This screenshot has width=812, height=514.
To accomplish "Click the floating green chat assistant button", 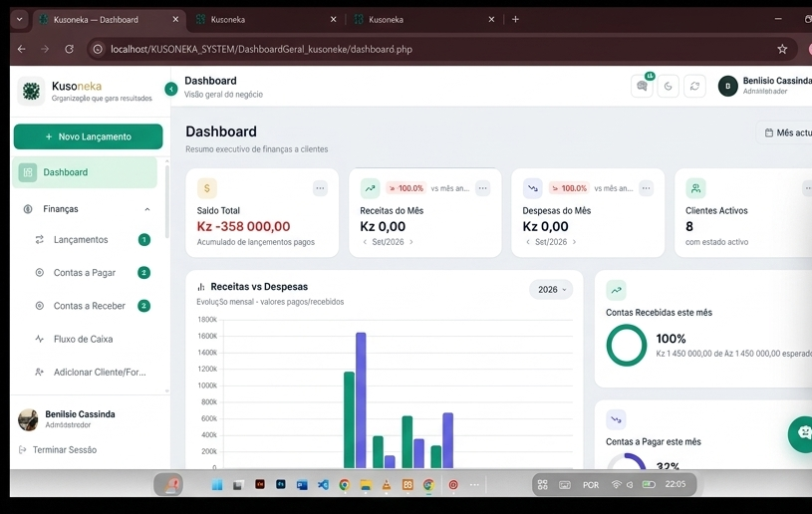I will coord(801,433).
